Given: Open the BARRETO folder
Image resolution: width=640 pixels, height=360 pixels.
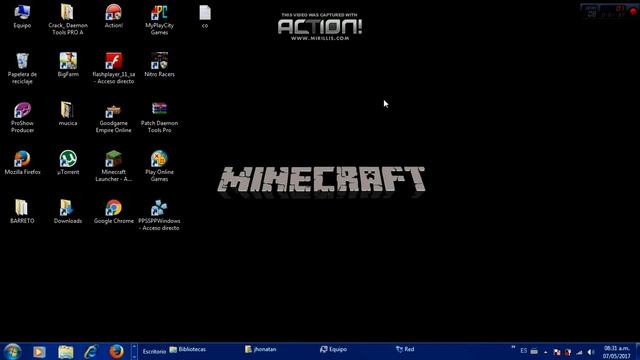Looking at the screenshot, I should [x=22, y=212].
